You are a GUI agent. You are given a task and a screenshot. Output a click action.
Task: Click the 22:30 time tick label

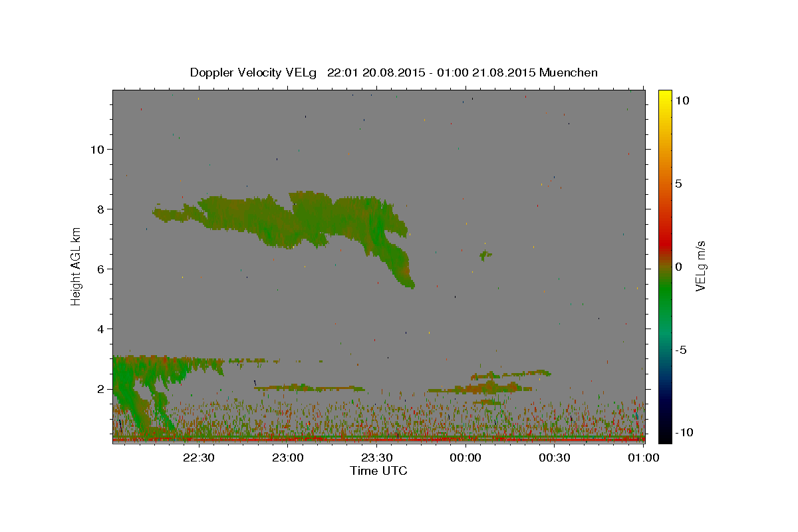(x=199, y=458)
